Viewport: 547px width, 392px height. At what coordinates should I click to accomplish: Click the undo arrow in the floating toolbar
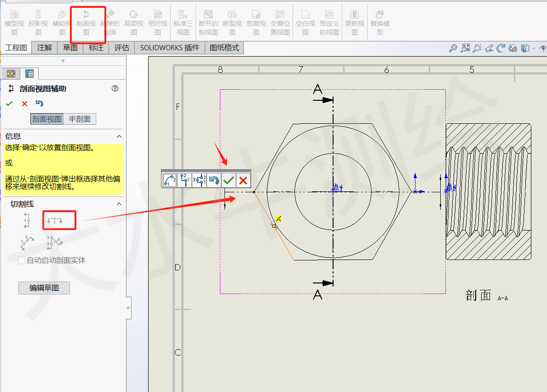pos(213,180)
